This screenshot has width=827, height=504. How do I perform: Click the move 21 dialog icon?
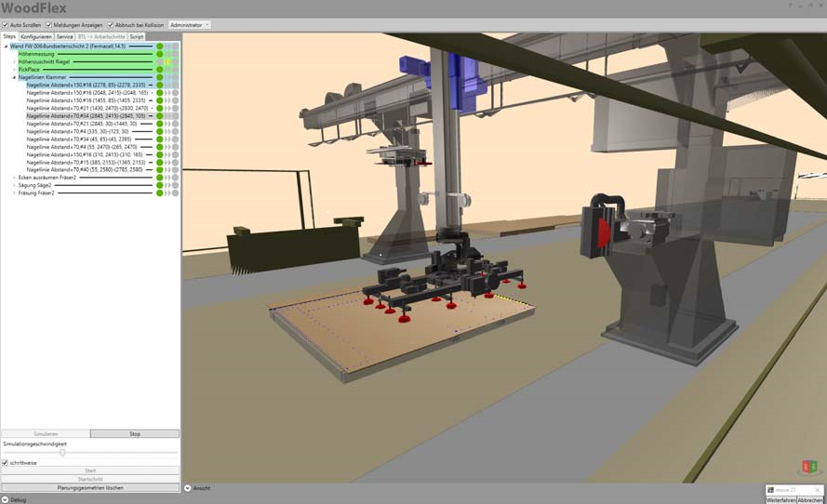click(770, 490)
